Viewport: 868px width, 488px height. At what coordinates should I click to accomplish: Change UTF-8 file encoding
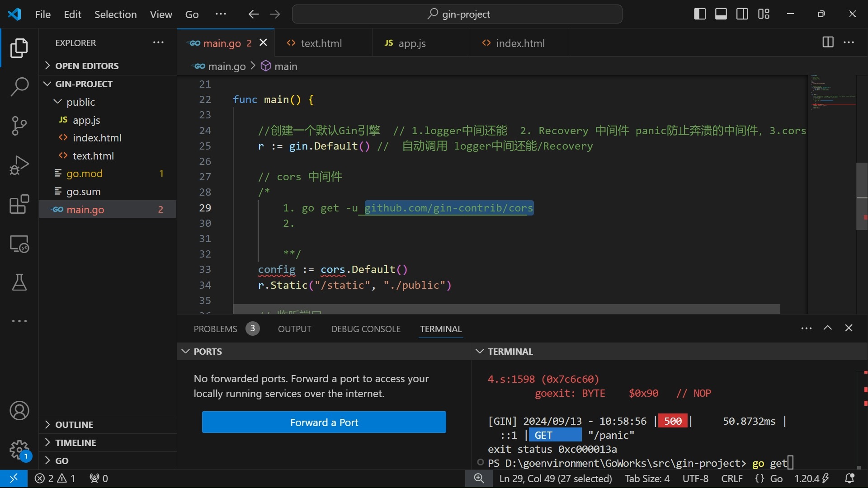[x=695, y=479]
